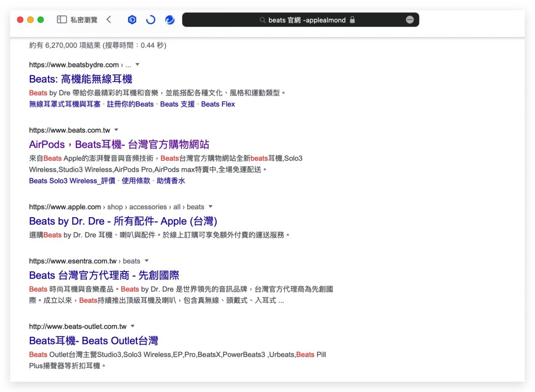Follow the 使用條款 sitelink
Viewport: 535px width, 392px height.
coord(136,181)
